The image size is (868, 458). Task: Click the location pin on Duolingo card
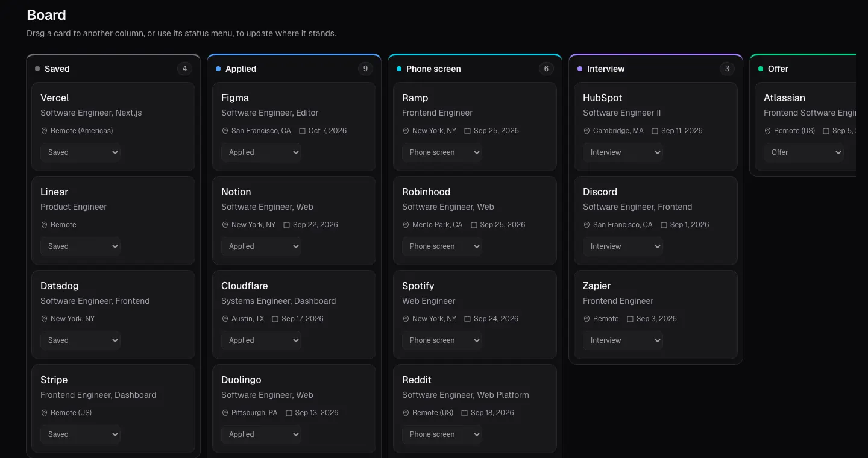[225, 413]
